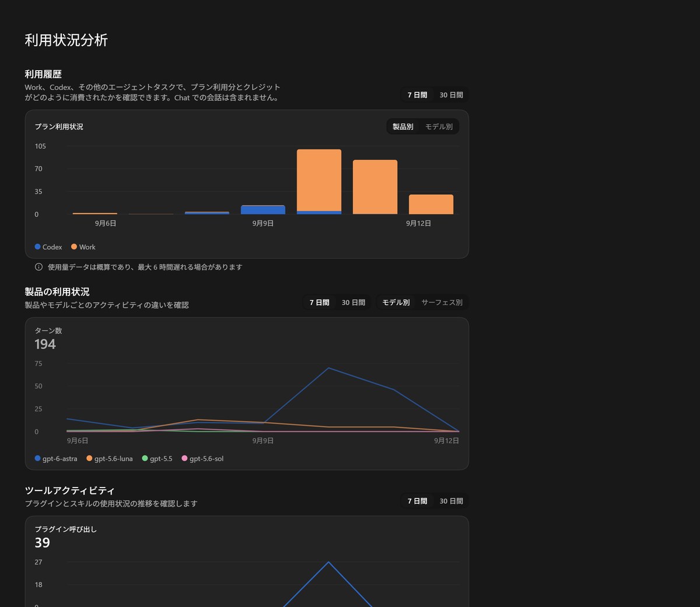Screen dimensions: 700x607
Task: Click the last orange bar at 9月12日
Action: coord(431,204)
